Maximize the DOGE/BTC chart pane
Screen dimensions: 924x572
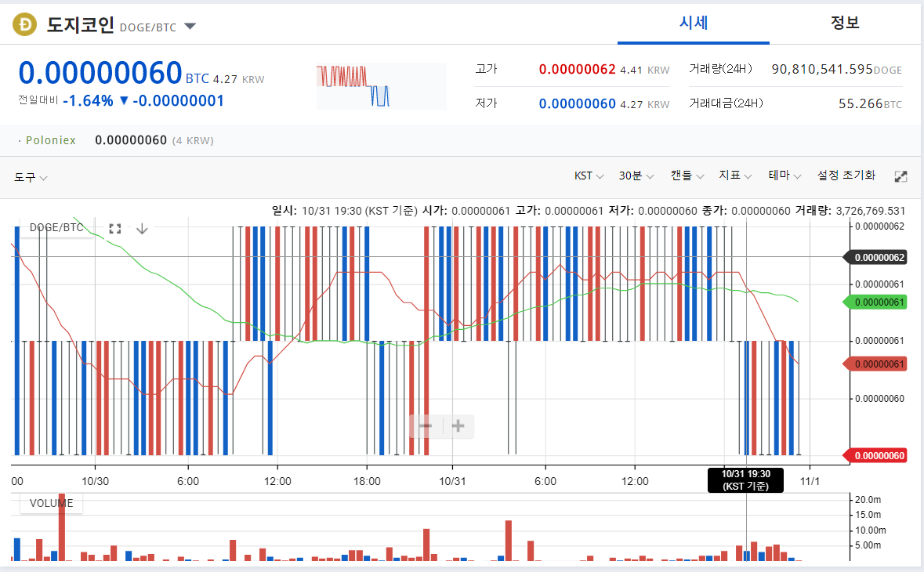pos(115,229)
